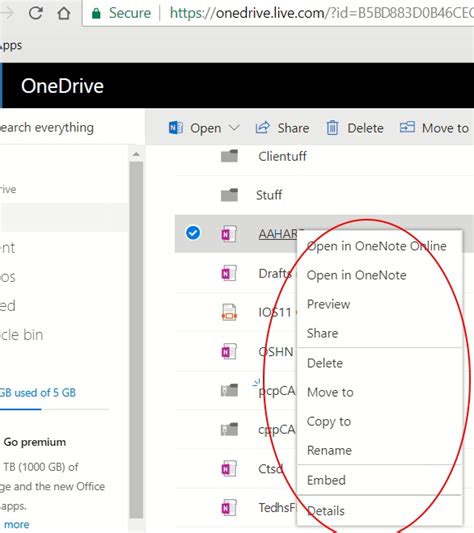The height and width of the screenshot is (533, 474).
Task: Expand the Open dropdown chevron
Action: (234, 128)
